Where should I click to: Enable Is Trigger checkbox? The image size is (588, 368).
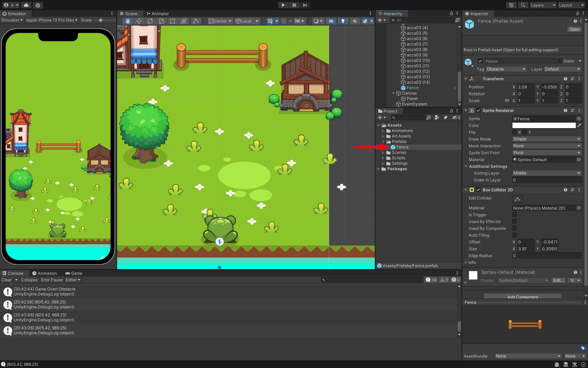514,215
